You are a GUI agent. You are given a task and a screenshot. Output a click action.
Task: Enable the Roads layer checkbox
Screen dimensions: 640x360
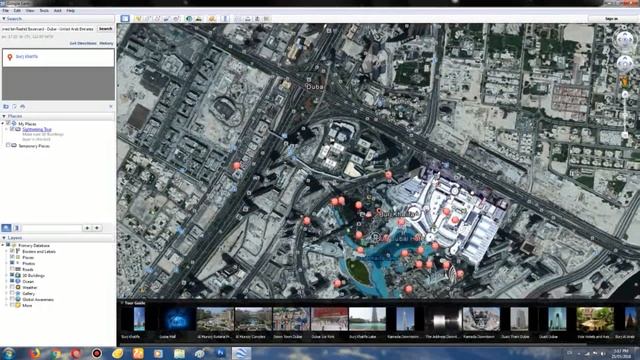[x=12, y=269]
